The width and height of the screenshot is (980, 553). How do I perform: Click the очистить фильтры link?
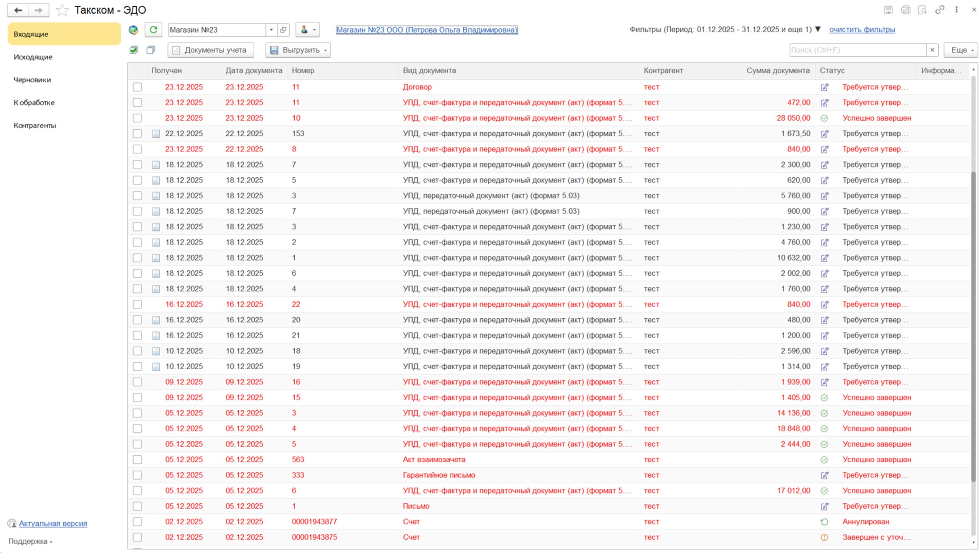point(862,29)
